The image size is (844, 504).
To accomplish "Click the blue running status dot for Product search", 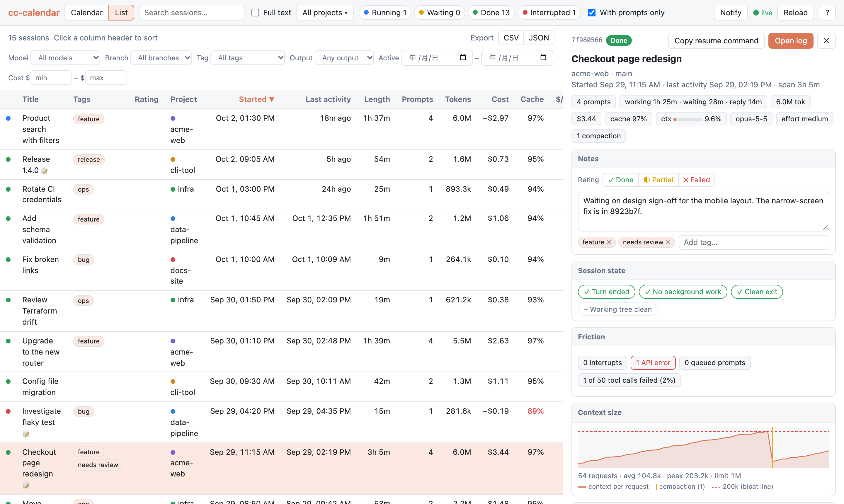I will pos(8,118).
